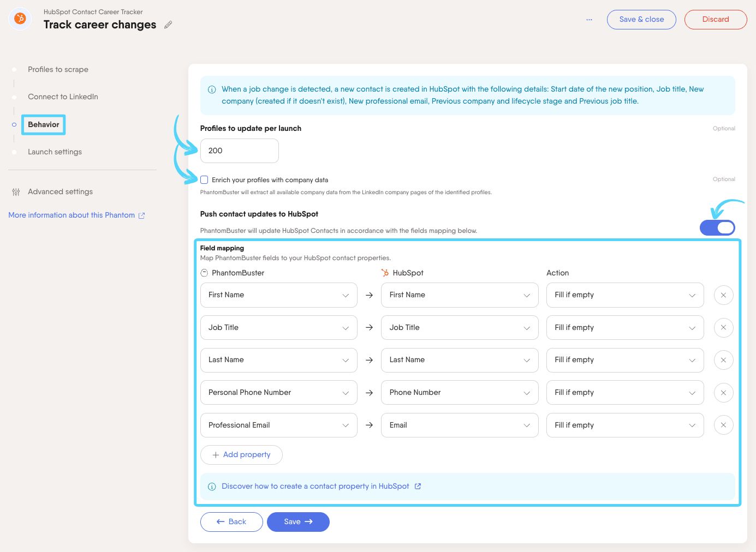The height and width of the screenshot is (552, 756).
Task: Click Add property button
Action: (241, 455)
